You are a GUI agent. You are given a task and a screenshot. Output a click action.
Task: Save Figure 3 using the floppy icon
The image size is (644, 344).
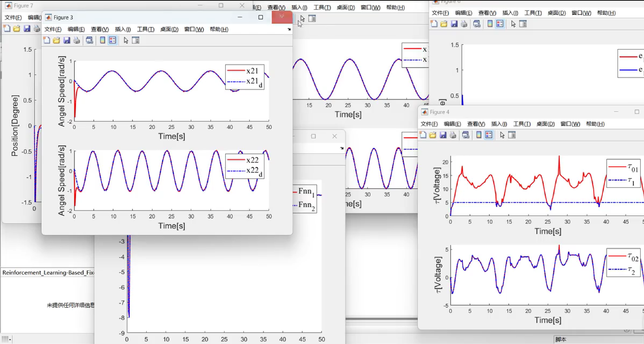coord(67,41)
